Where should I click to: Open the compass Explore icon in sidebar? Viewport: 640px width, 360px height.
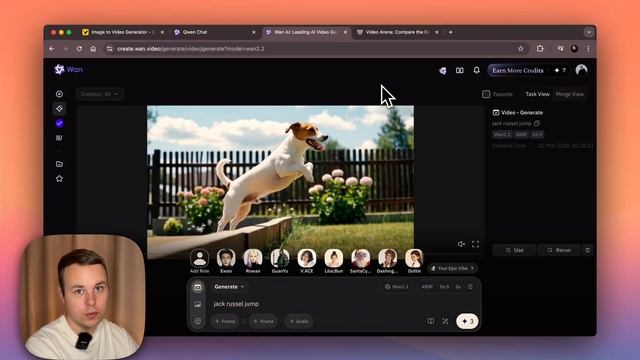pos(59,94)
